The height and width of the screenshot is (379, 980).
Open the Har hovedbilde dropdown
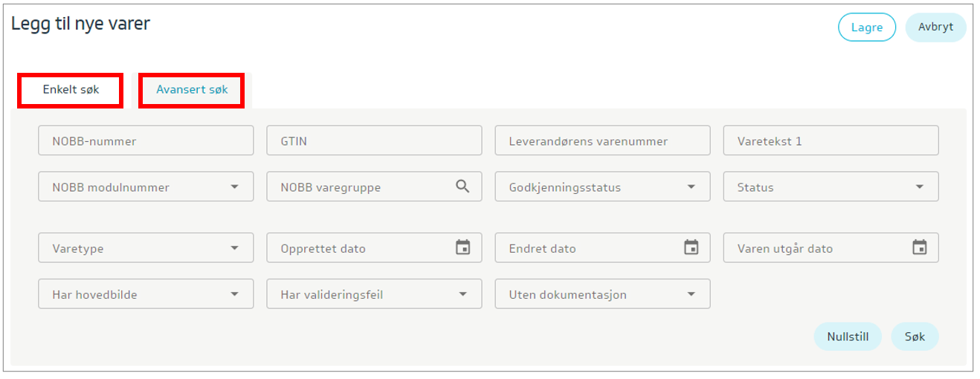(x=234, y=294)
